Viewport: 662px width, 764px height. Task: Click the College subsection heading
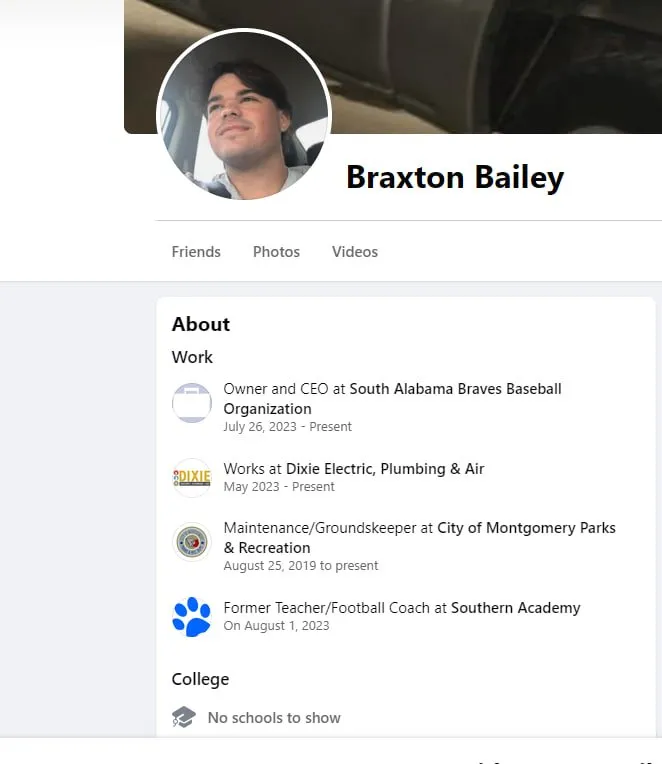[x=200, y=679]
